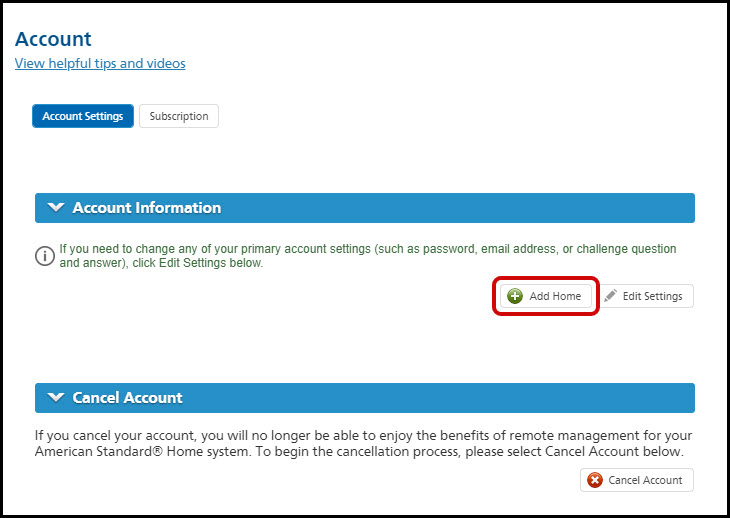This screenshot has width=730, height=518.
Task: Click the green primary account settings hint text
Action: click(368, 256)
